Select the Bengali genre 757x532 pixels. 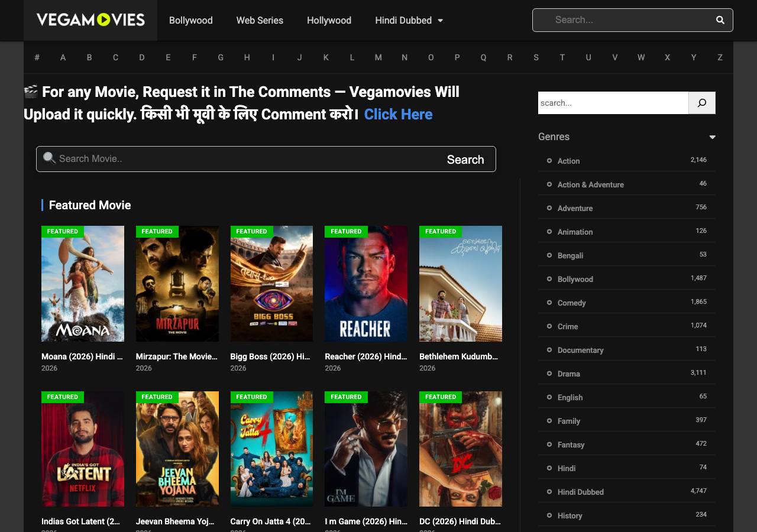[x=570, y=255]
